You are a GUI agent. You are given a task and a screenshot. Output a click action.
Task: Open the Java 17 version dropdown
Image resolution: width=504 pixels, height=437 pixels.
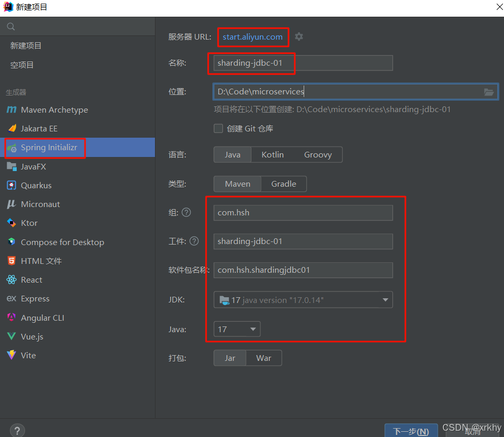click(237, 329)
